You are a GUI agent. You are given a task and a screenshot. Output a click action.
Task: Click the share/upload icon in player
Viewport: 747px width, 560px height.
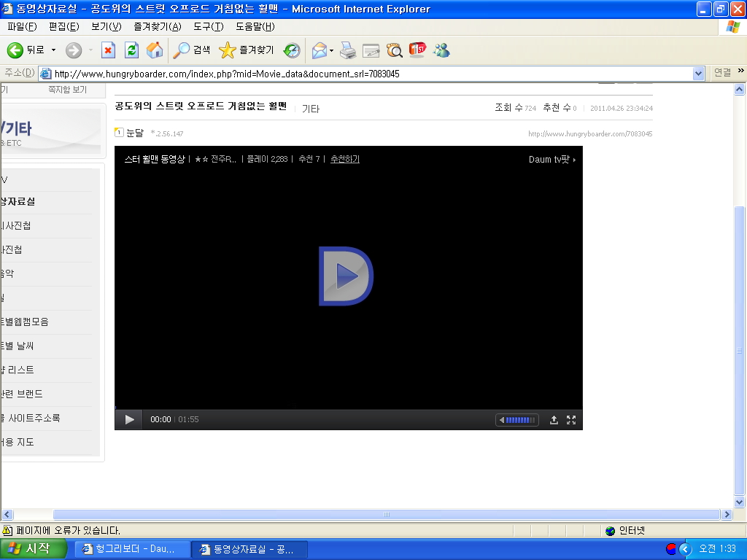click(554, 420)
